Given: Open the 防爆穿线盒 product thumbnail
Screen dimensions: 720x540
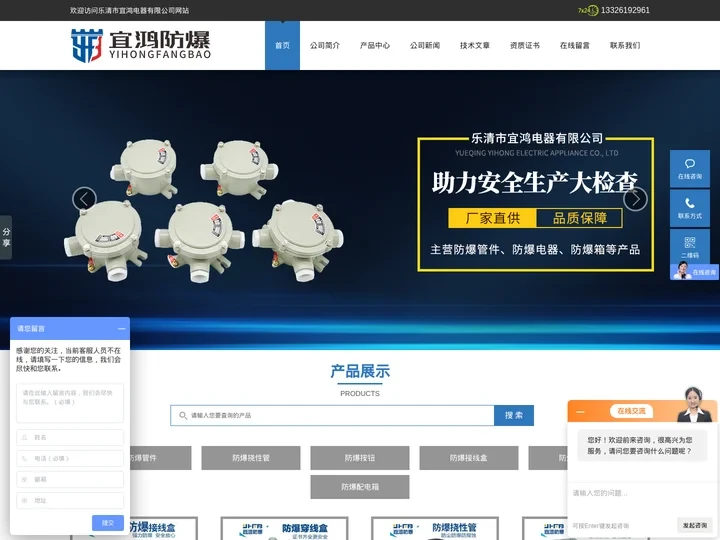Looking at the screenshot, I should click(x=284, y=529).
